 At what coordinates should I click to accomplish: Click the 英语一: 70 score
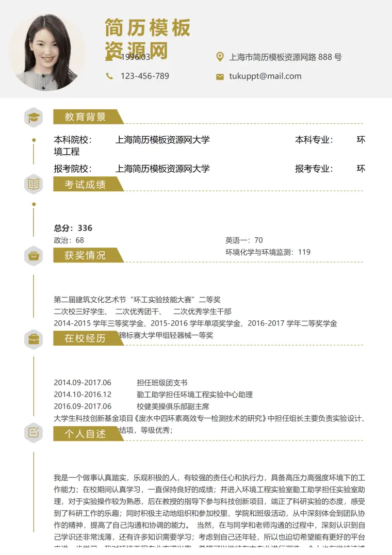pos(244,240)
